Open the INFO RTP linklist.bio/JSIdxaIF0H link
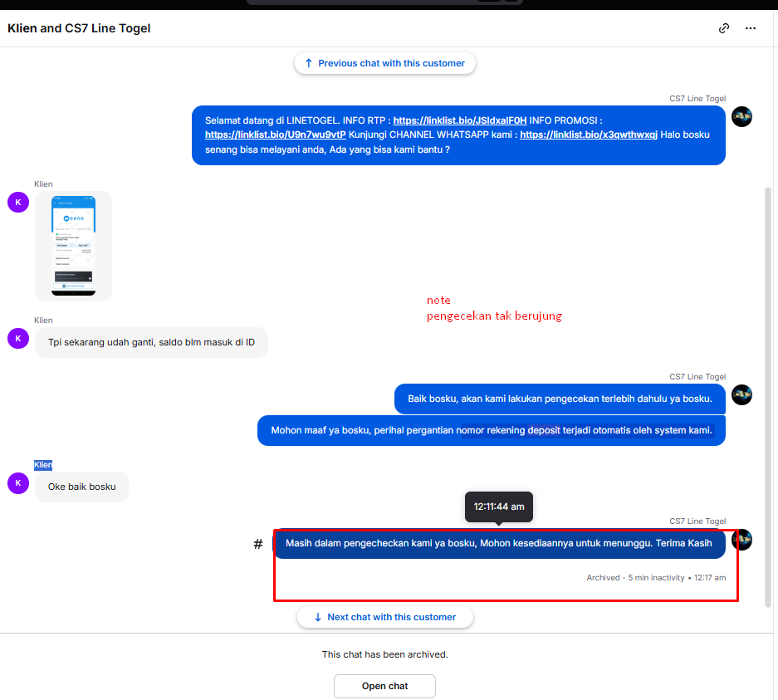 [459, 120]
